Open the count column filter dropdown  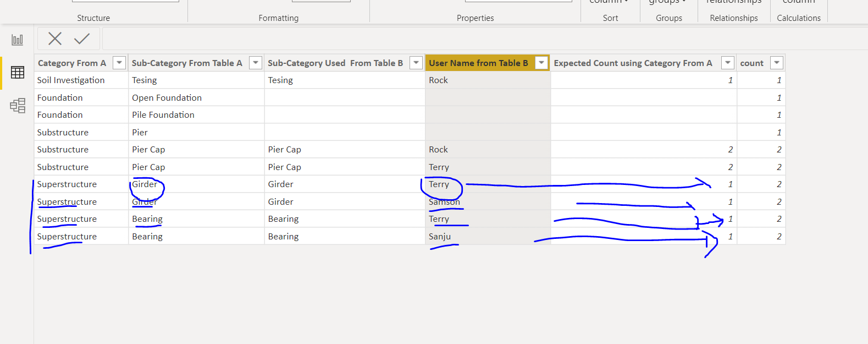click(777, 63)
